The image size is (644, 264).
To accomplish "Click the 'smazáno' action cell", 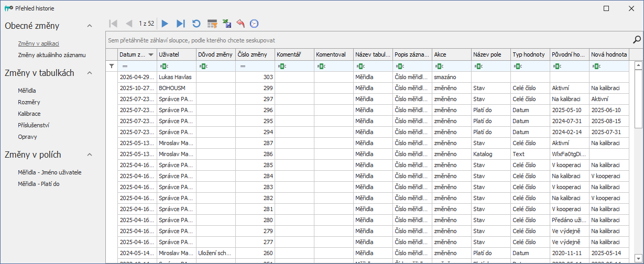I will tap(452, 77).
